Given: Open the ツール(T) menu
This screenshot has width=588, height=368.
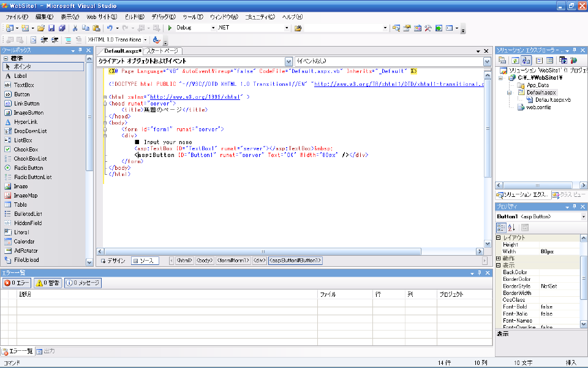Looking at the screenshot, I should pyautogui.click(x=193, y=17).
